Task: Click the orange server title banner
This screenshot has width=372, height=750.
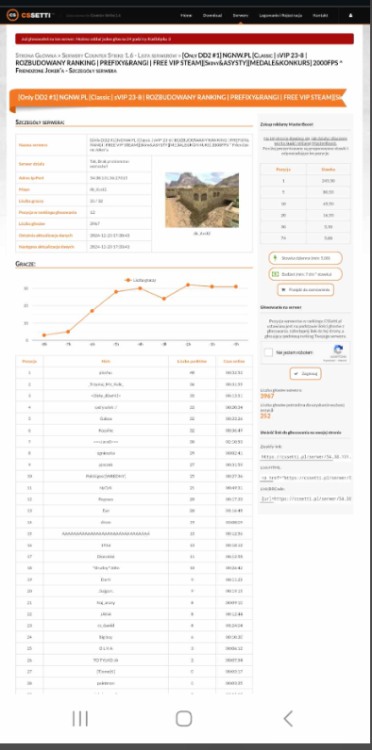Action: click(178, 98)
